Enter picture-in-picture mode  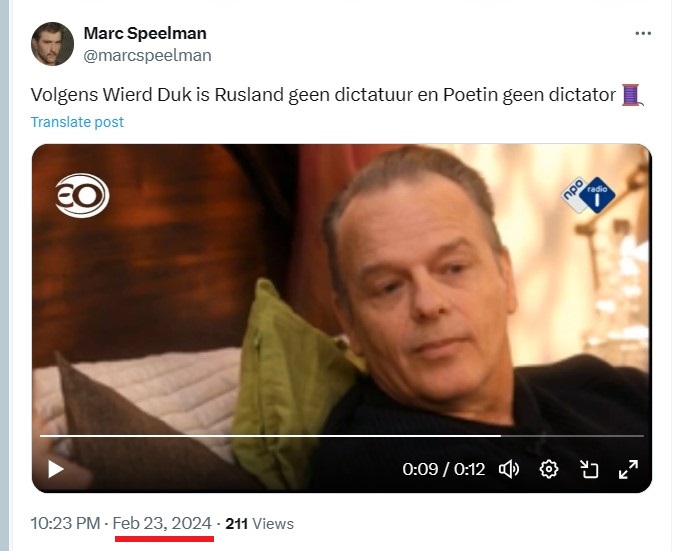[x=589, y=469]
